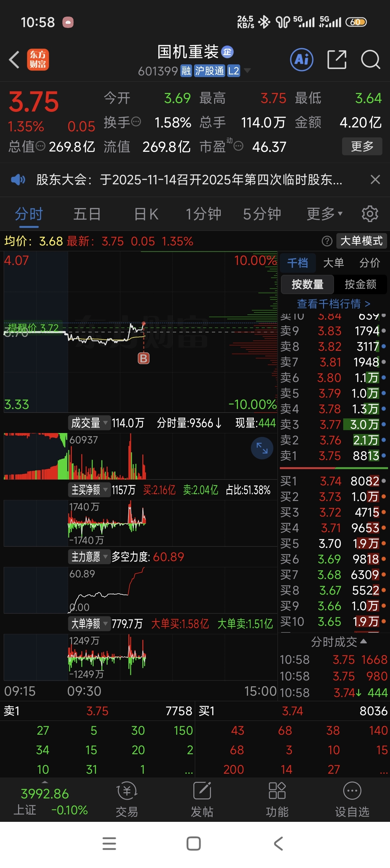Tap the volume bar chart area
Image resolution: width=390 pixels, height=868 pixels.
tap(140, 456)
